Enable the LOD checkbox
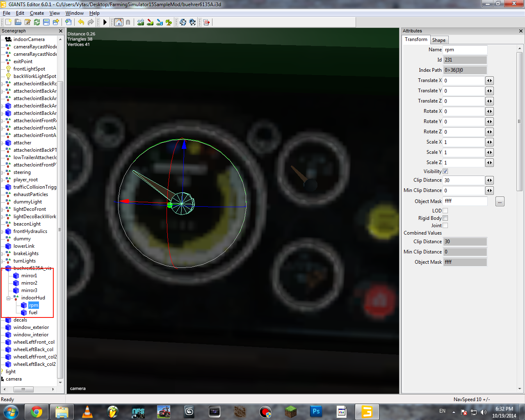Screen dimensions: 525x420 coord(445,211)
